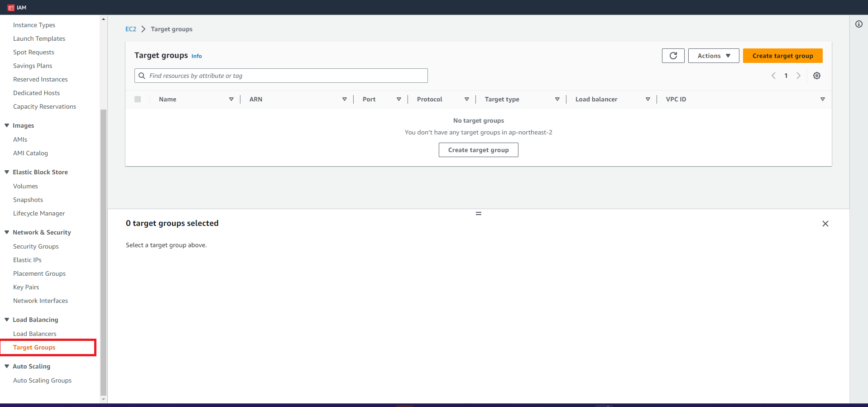Sort by Protocol column arrow
The height and width of the screenshot is (407, 868).
click(467, 99)
